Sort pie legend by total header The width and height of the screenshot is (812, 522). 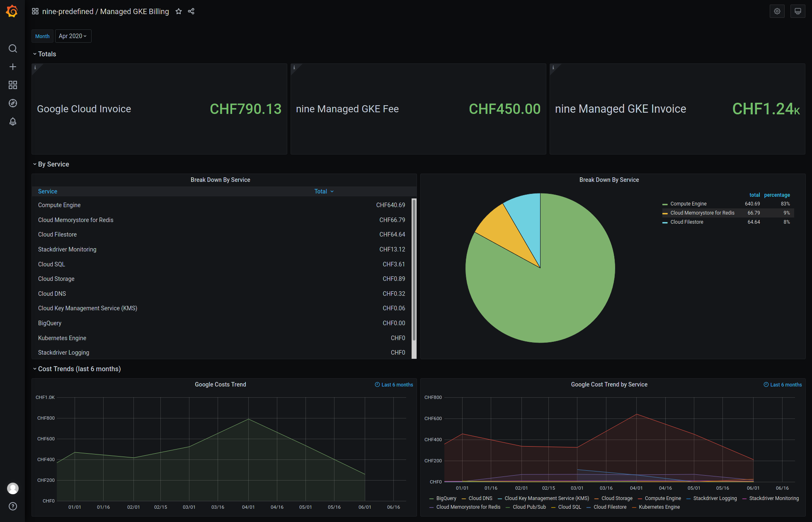tap(754, 195)
